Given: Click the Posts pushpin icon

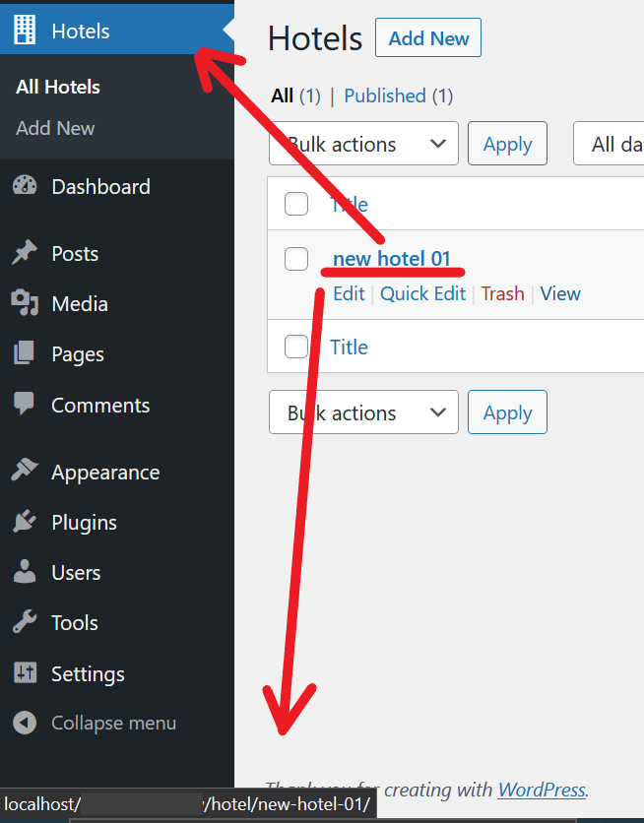Looking at the screenshot, I should click(x=25, y=252).
